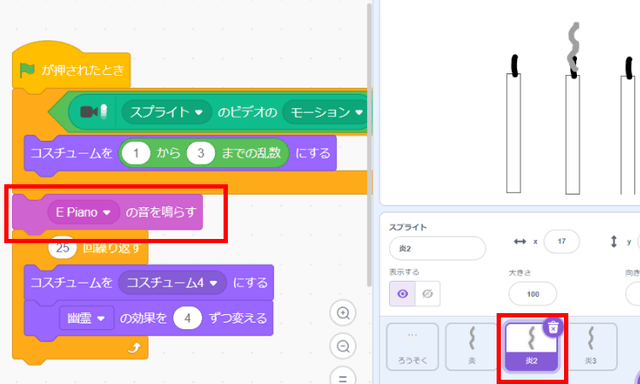Select the ろうそく sprite thumbnail
Screen dimensions: 640x384
click(x=412, y=346)
